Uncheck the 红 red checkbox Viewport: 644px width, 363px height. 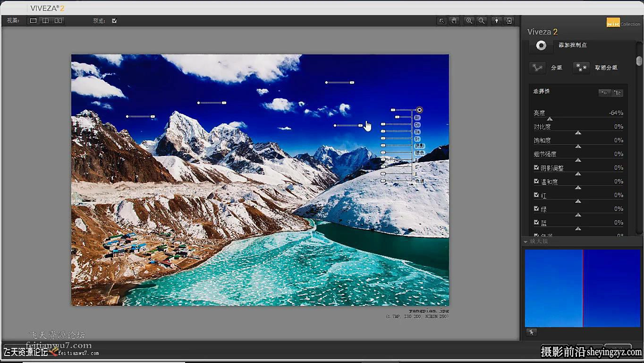[x=536, y=195]
